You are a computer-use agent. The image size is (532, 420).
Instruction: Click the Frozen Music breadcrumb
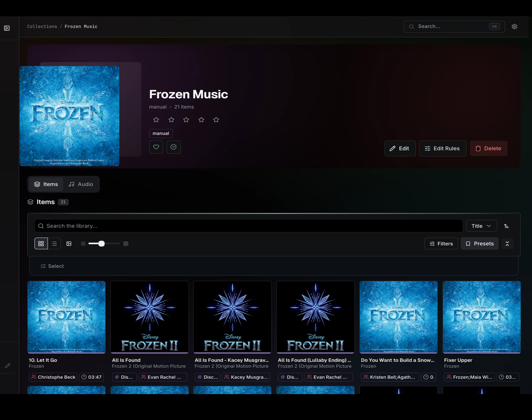tap(81, 26)
